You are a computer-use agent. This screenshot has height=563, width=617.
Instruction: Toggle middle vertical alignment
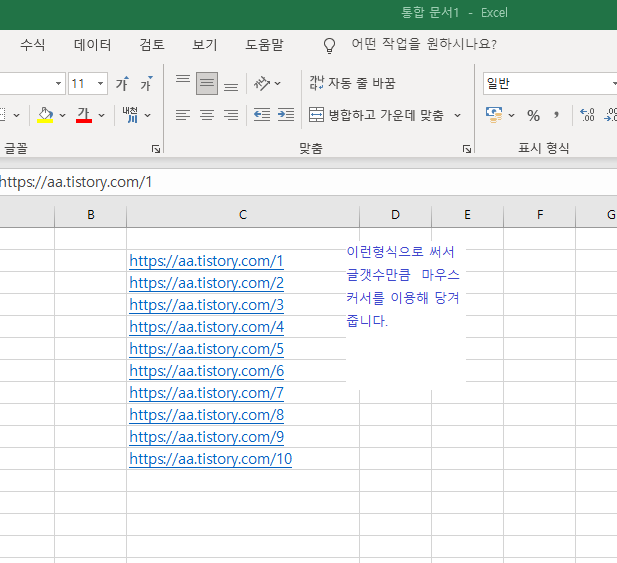207,83
